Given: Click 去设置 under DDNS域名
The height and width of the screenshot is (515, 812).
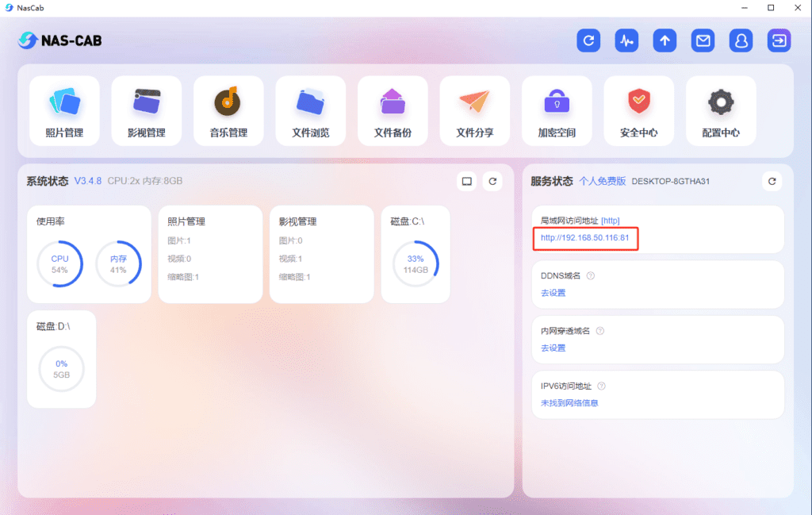Looking at the screenshot, I should pos(553,293).
